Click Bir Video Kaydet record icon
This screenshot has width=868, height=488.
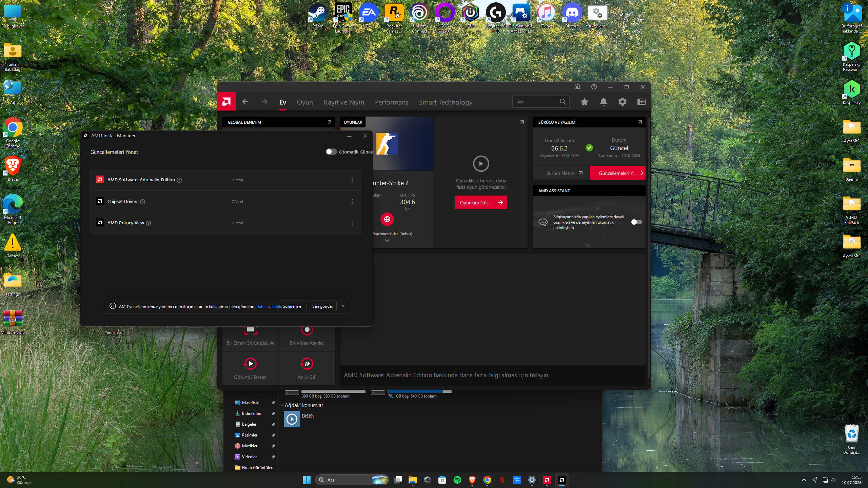307,330
